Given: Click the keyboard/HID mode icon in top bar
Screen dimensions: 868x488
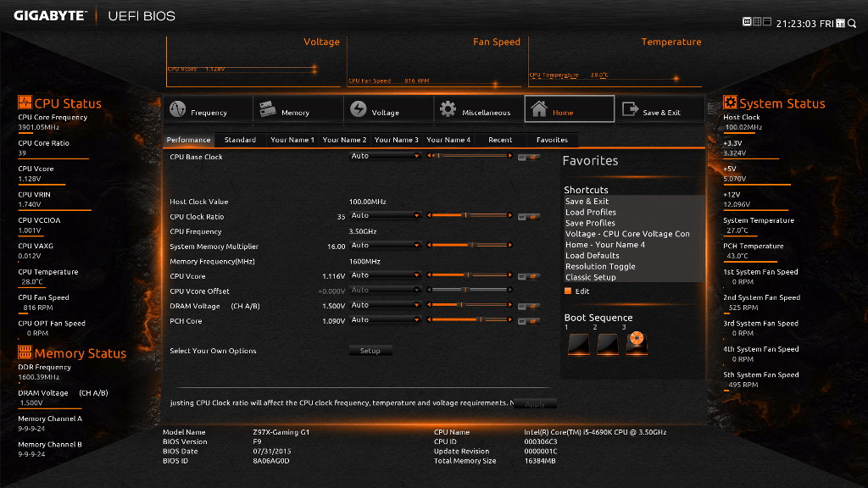Looking at the screenshot, I should pyautogui.click(x=747, y=21).
